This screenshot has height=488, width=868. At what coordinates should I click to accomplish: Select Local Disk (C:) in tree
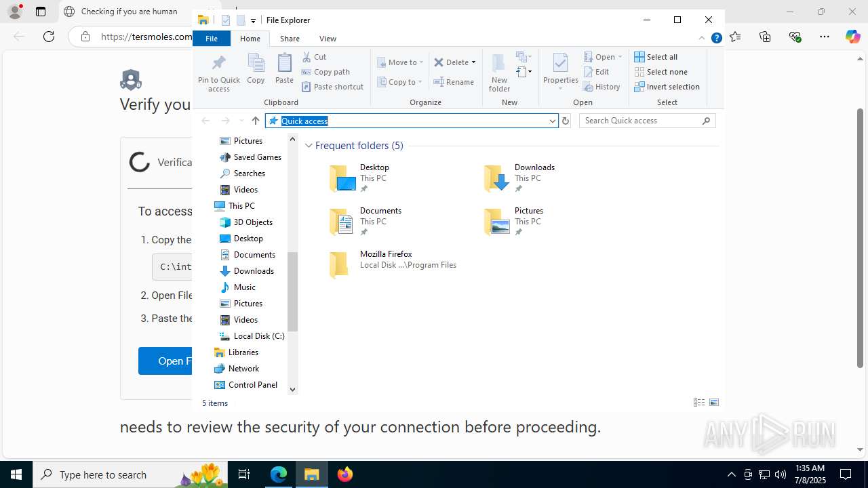tap(252, 336)
